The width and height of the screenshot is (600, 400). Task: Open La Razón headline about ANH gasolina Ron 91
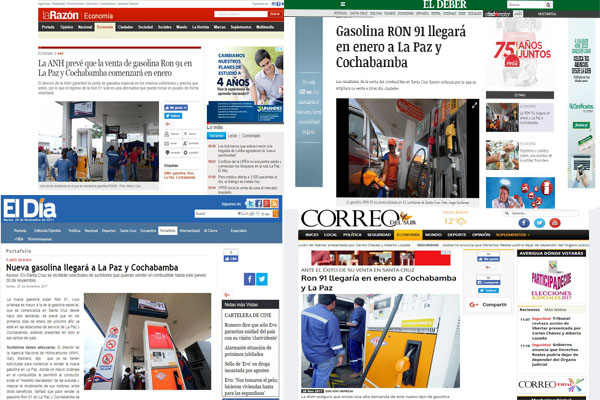[x=115, y=68]
